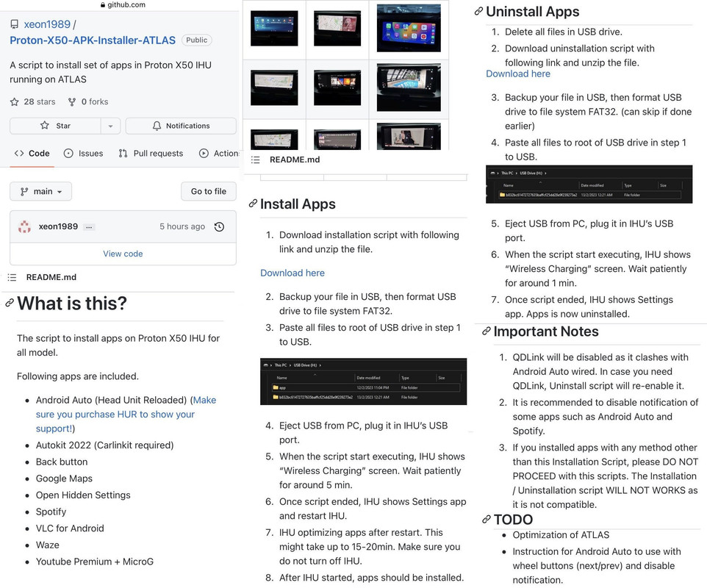Click Download here under Uninstall Apps

pyautogui.click(x=518, y=74)
